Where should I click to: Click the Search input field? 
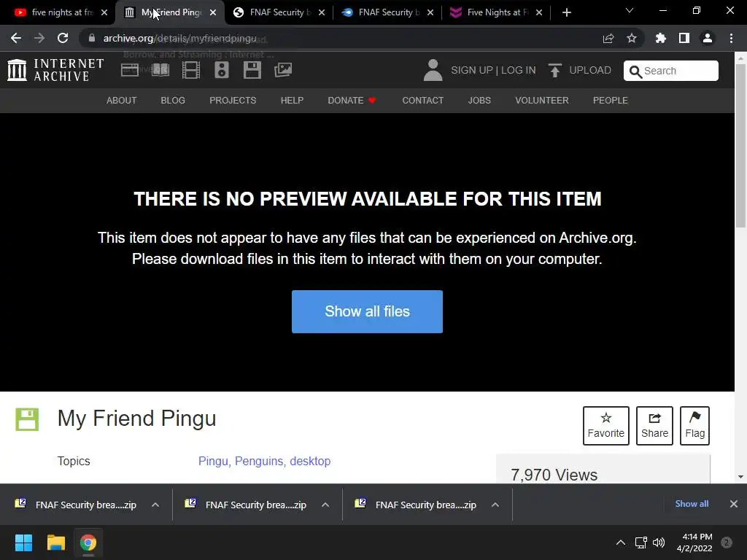tap(671, 71)
